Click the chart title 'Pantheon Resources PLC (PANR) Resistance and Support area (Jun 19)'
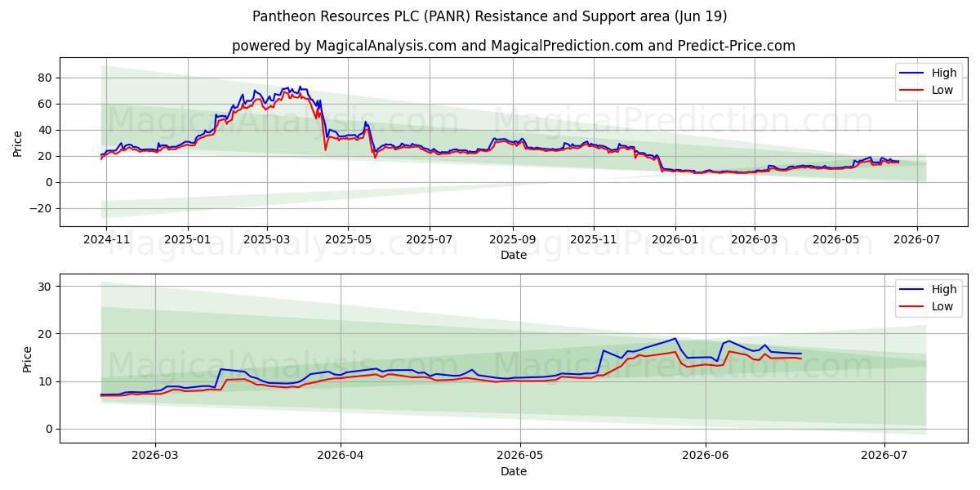The image size is (980, 490). tap(490, 16)
